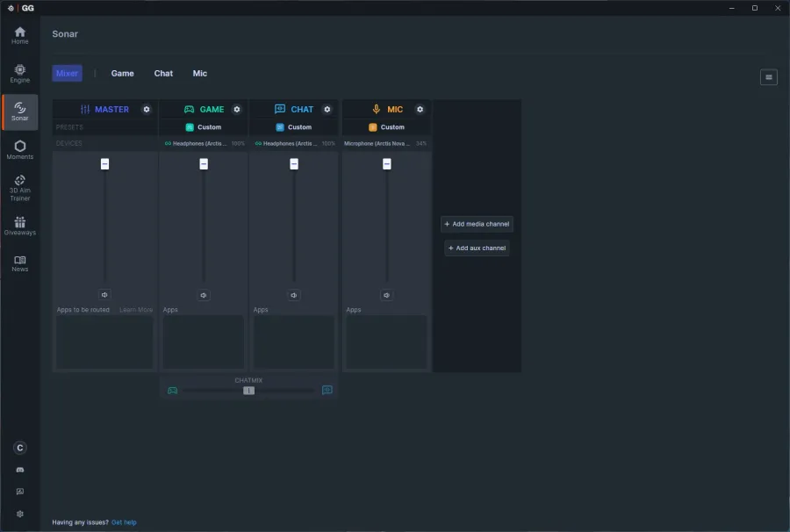The height and width of the screenshot is (532, 790).
Task: Mute the GAME channel
Action: (204, 295)
